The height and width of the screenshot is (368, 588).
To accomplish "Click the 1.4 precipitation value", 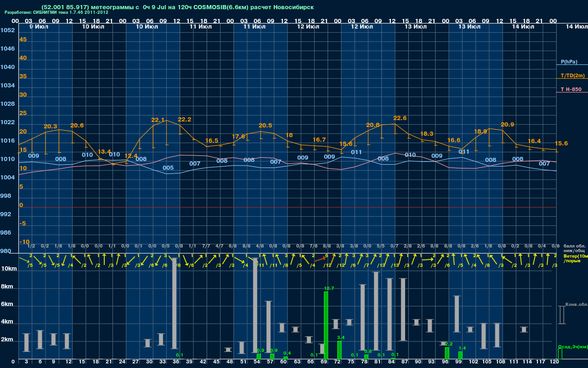I will click(x=462, y=348).
